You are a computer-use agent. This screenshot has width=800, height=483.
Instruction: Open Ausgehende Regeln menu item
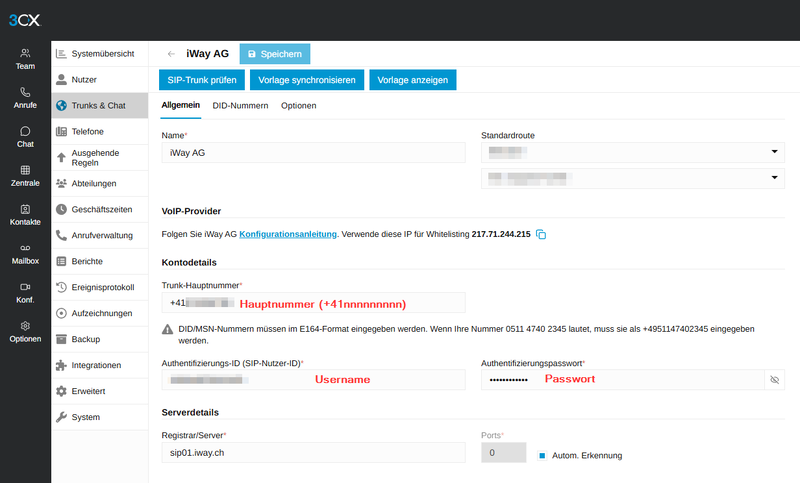pyautogui.click(x=99, y=158)
